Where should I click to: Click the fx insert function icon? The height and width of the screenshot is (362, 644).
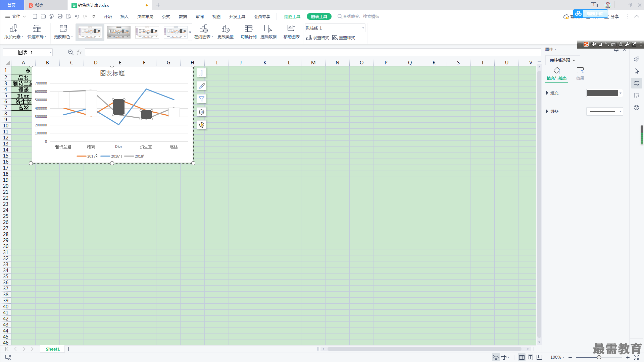pyautogui.click(x=80, y=52)
